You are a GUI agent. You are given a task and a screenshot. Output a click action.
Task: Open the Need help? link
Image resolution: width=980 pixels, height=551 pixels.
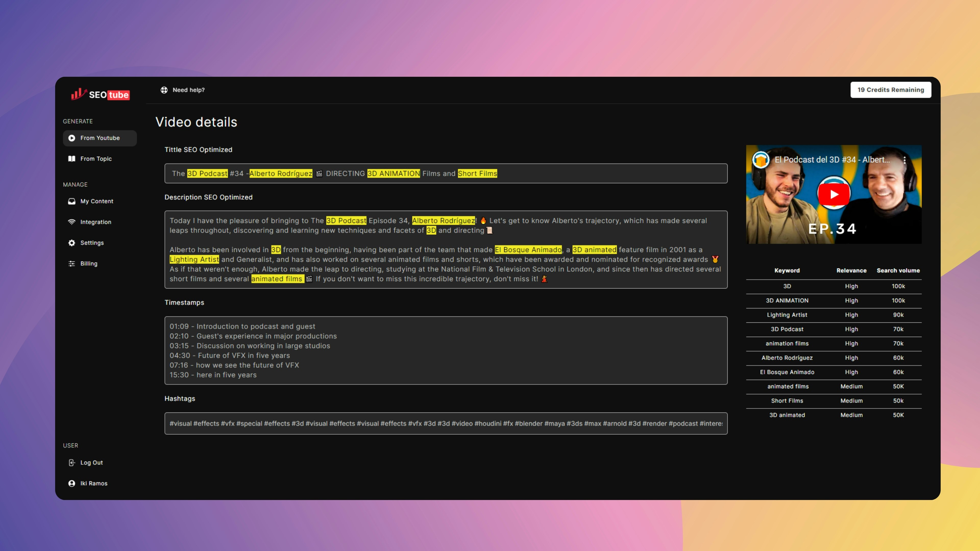coord(188,90)
